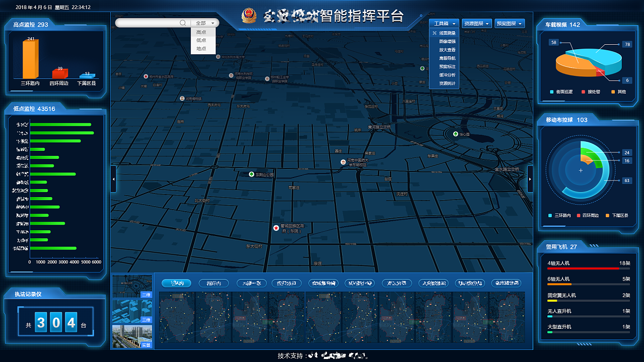Screen dimensions: 644x362
Task: Toggle 四环周边 in the 移动布控球 legend
Action: 588,216
